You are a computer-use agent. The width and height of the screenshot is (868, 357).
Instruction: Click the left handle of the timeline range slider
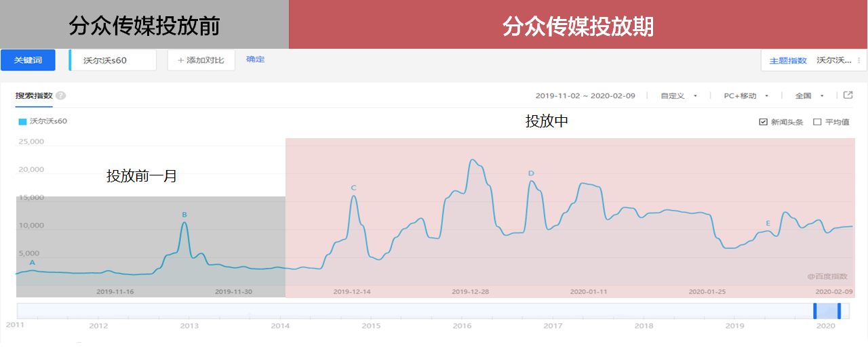(815, 311)
